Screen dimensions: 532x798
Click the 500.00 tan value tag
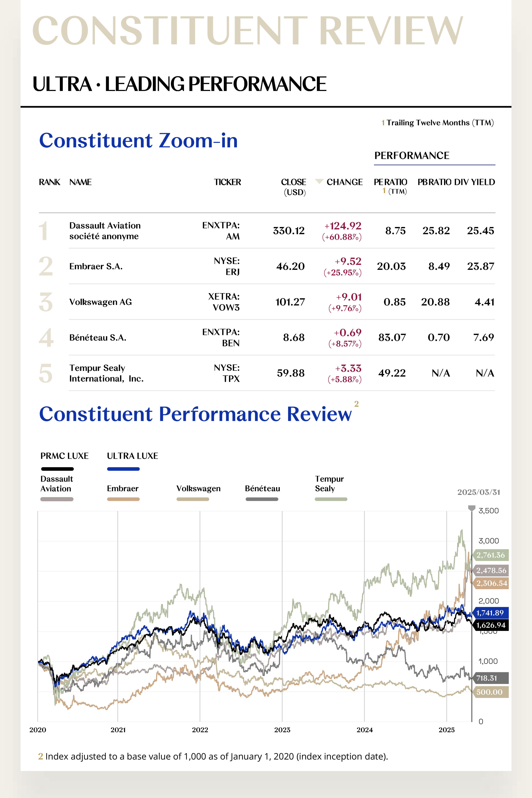(x=491, y=692)
